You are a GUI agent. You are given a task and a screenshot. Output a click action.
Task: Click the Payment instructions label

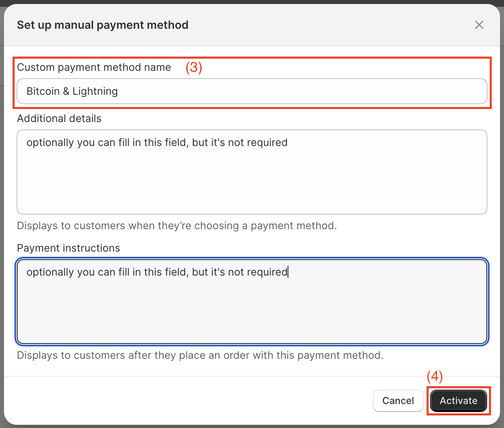point(68,248)
